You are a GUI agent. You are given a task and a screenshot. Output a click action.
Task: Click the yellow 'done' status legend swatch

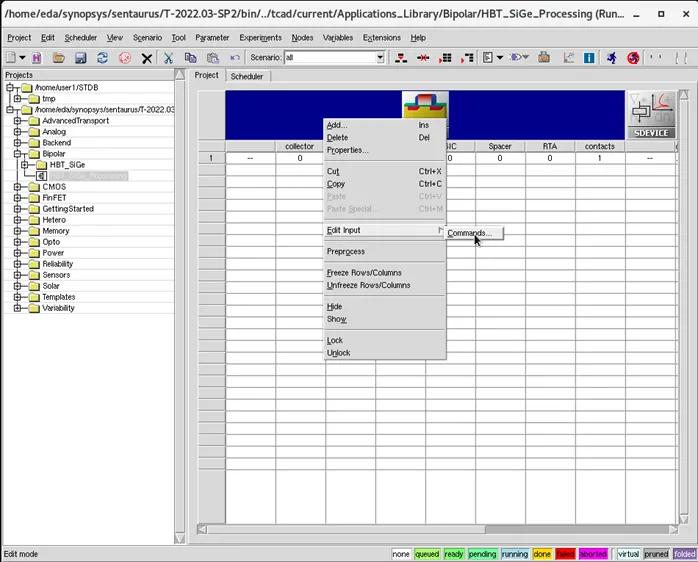click(542, 554)
